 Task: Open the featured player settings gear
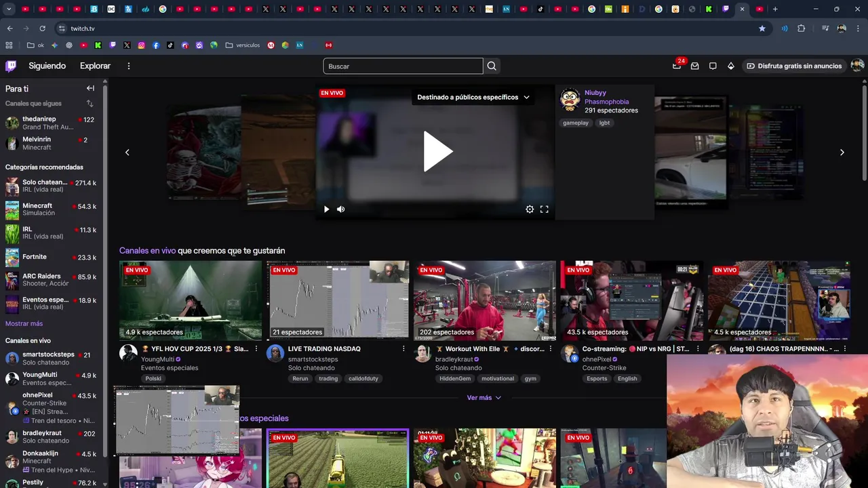[530, 209]
